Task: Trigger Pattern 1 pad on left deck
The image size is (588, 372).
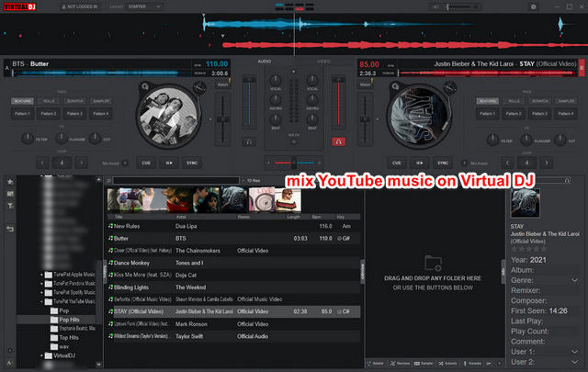Action: (x=22, y=114)
